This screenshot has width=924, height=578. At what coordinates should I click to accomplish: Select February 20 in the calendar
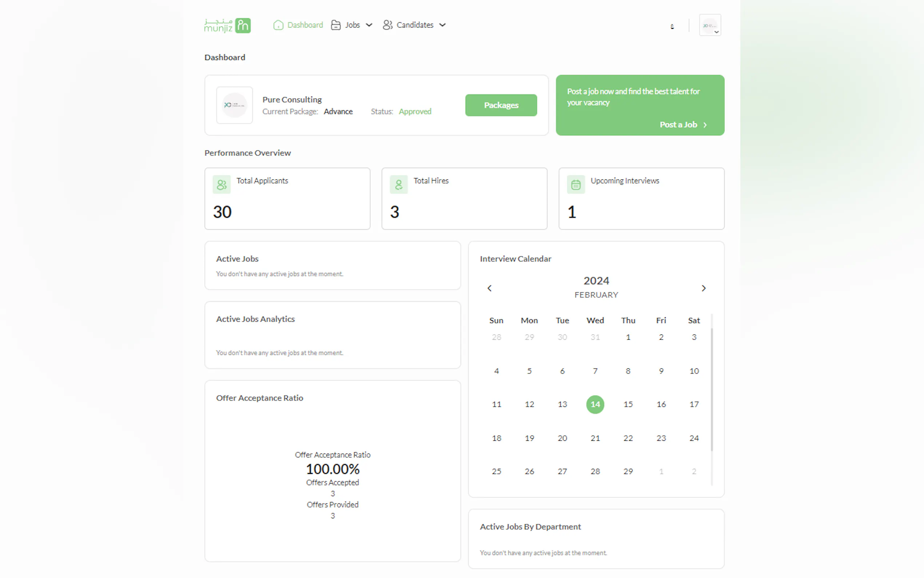(x=562, y=438)
